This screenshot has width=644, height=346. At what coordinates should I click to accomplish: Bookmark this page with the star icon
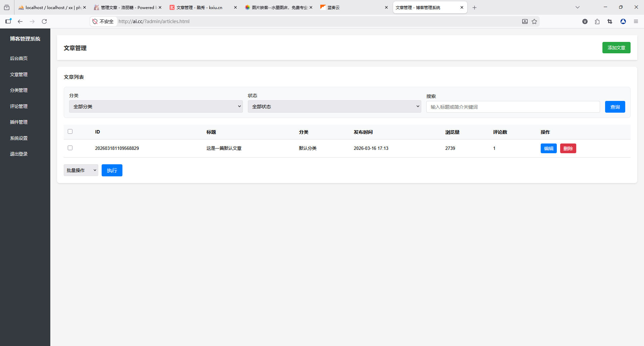click(534, 21)
